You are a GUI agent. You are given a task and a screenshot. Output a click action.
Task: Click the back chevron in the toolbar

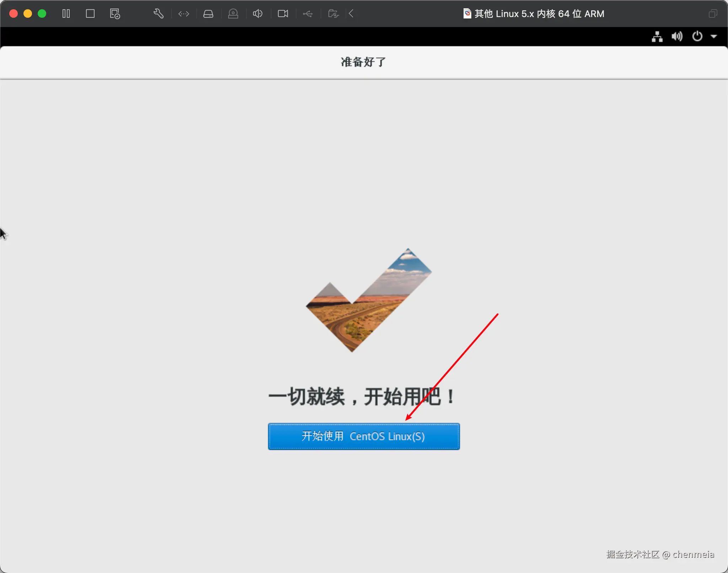(x=350, y=14)
